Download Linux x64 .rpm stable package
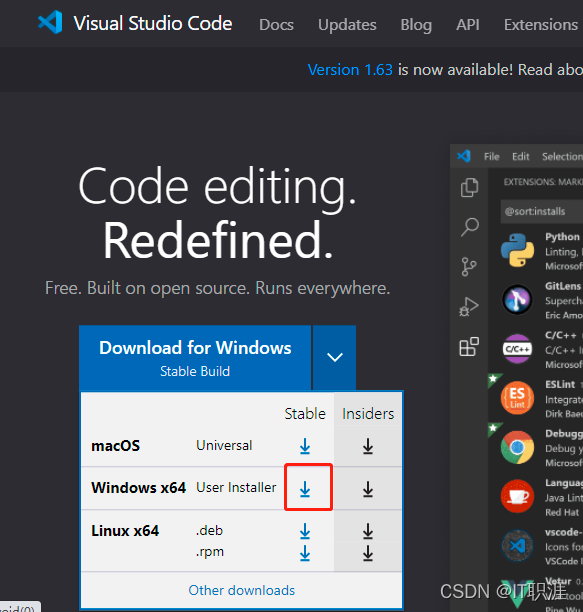The image size is (583, 612). [305, 553]
